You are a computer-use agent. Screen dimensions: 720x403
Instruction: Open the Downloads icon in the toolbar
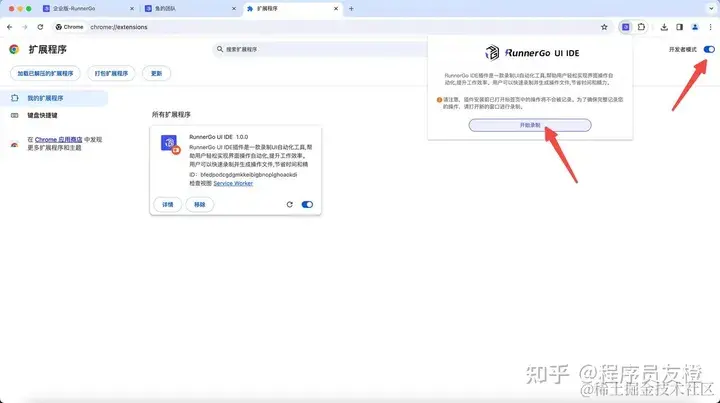pos(664,27)
